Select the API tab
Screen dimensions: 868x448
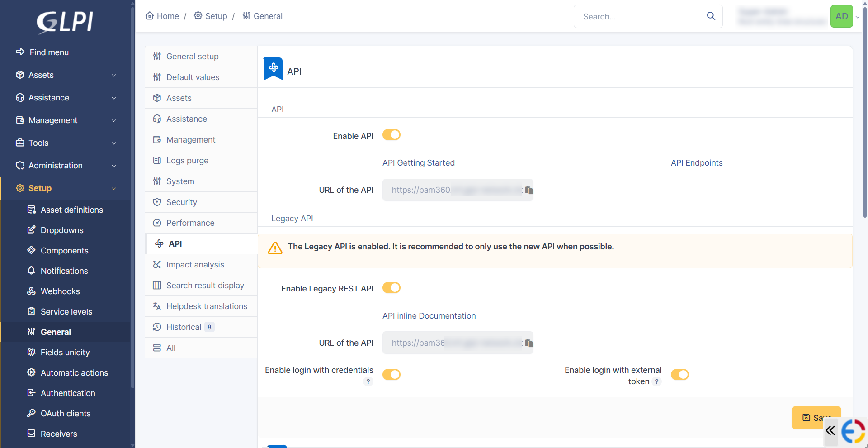pos(201,244)
